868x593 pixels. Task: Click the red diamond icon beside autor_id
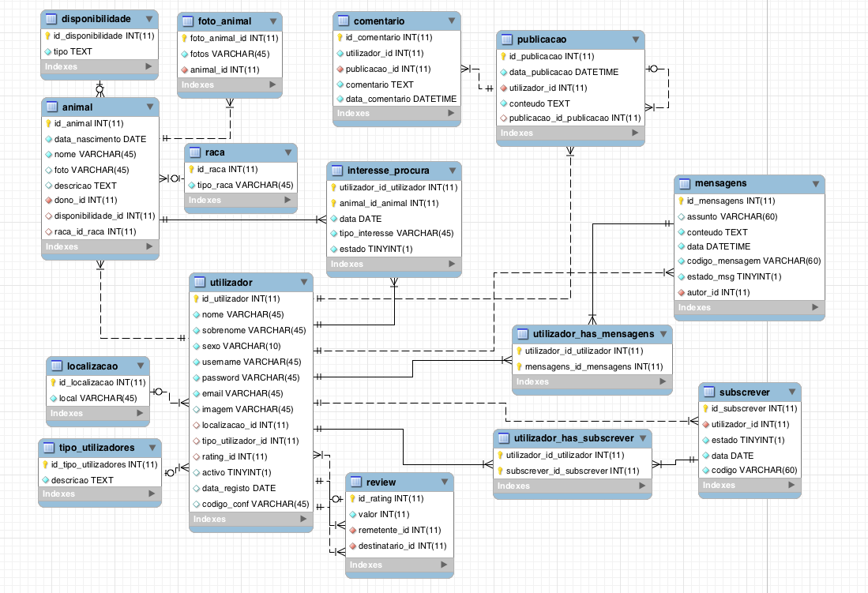[x=680, y=292]
